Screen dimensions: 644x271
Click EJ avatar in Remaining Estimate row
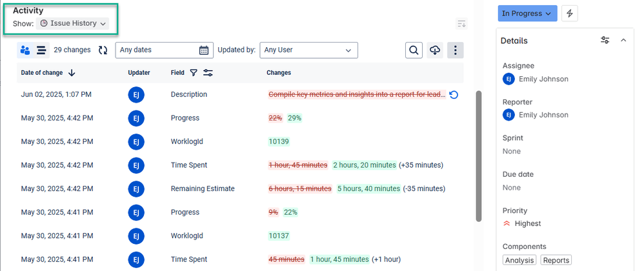[136, 189]
